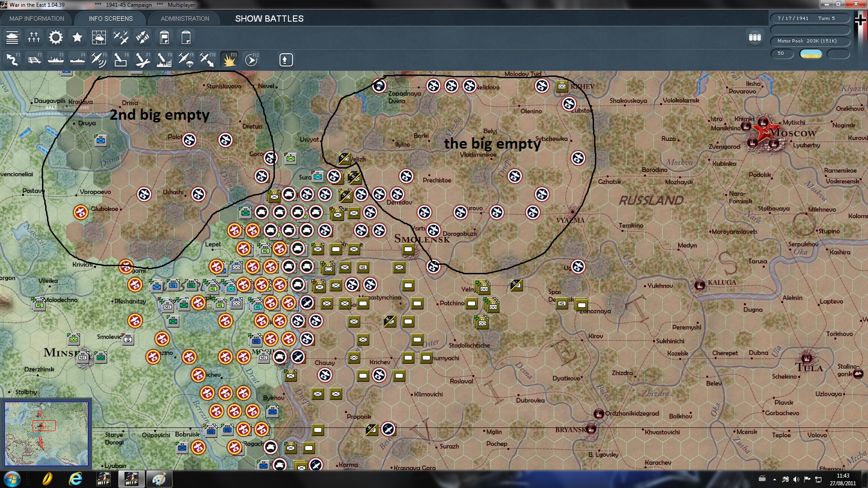Open the ADMINISTRATION tab
This screenshot has width=868, height=488.
click(185, 19)
